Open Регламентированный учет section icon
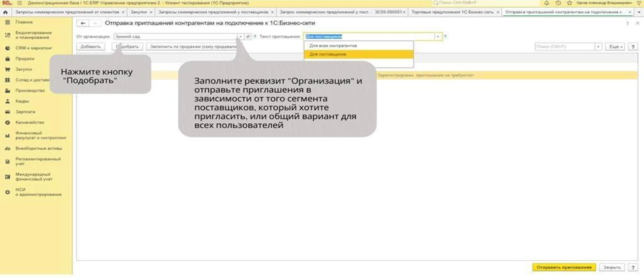 [7, 161]
